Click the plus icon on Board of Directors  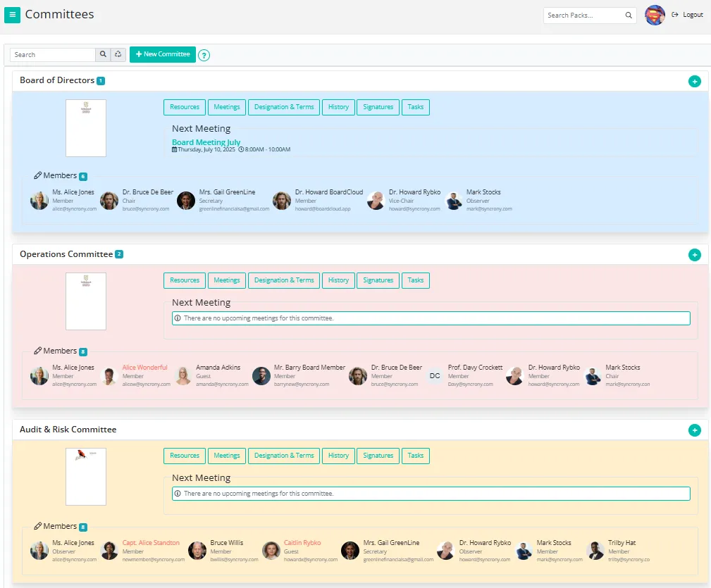tap(694, 82)
